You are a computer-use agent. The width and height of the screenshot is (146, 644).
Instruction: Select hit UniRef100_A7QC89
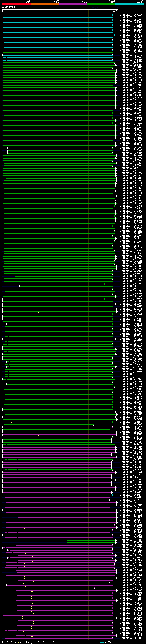pyautogui.click(x=131, y=42)
